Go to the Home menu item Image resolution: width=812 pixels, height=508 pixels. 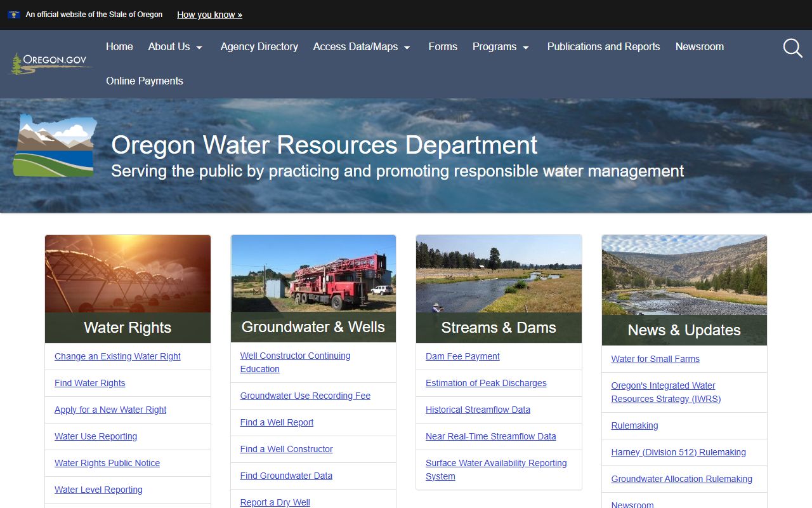click(x=119, y=47)
